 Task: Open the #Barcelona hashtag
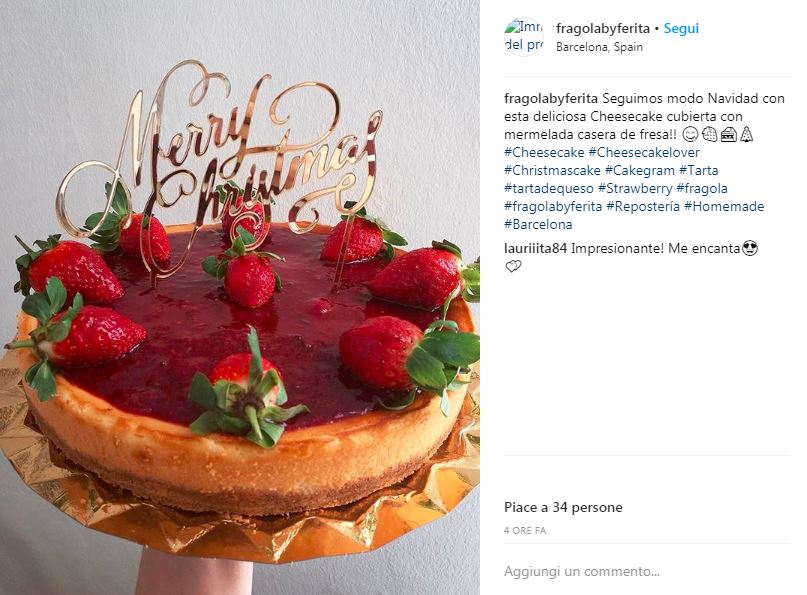click(538, 224)
